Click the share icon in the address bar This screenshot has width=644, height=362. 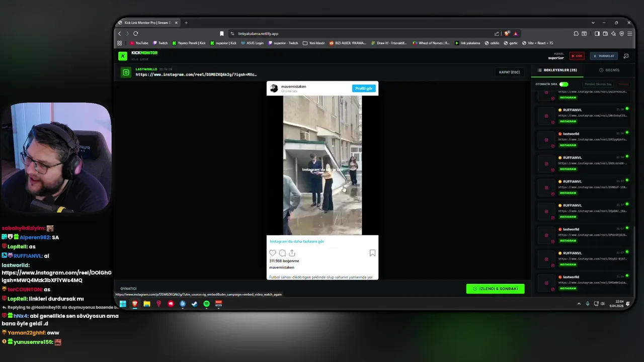click(x=497, y=34)
